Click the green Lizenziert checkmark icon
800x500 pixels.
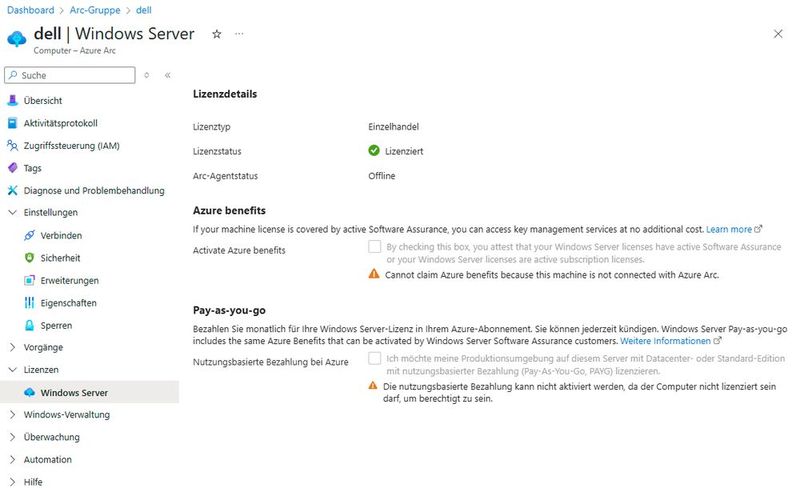pos(374,151)
